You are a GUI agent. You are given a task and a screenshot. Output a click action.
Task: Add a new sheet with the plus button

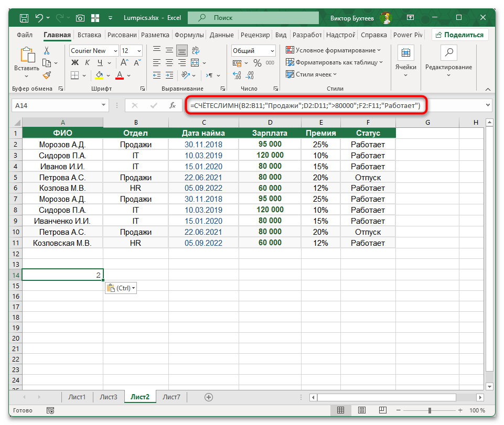click(x=209, y=397)
